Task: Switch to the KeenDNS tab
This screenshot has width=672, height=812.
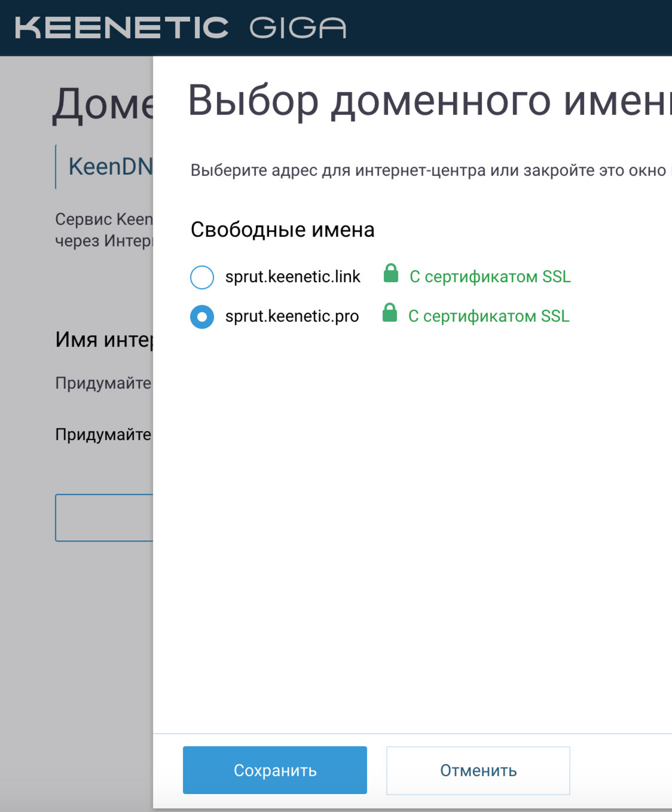Action: [110, 167]
